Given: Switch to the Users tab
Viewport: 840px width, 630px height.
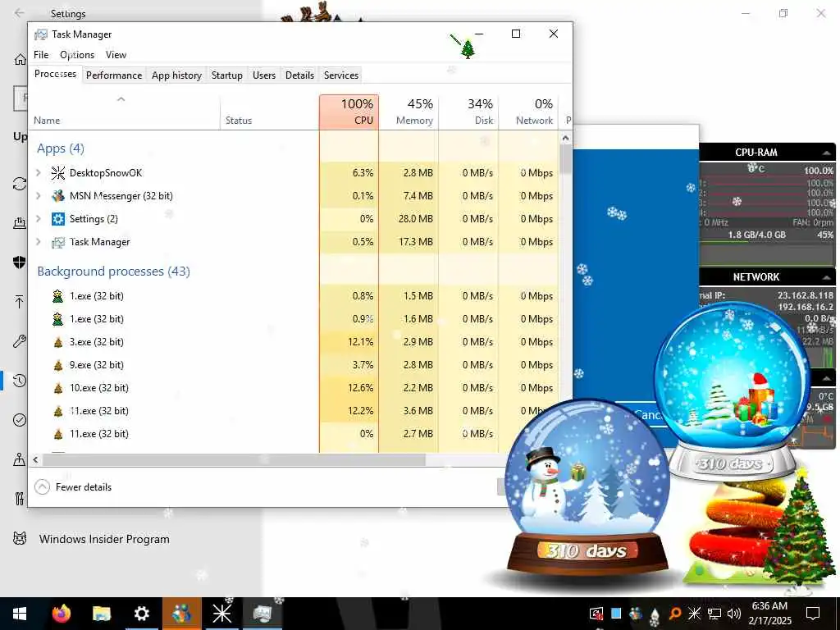Looking at the screenshot, I should 264,75.
